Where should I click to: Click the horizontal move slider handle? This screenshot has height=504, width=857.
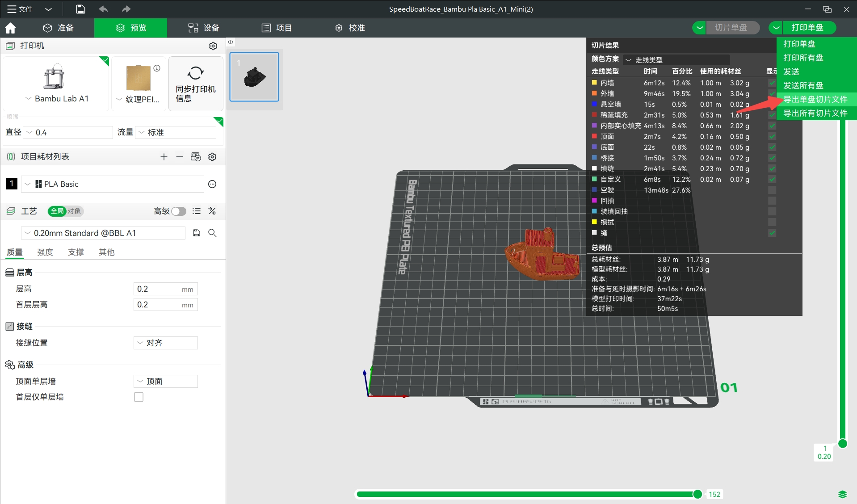(697, 494)
